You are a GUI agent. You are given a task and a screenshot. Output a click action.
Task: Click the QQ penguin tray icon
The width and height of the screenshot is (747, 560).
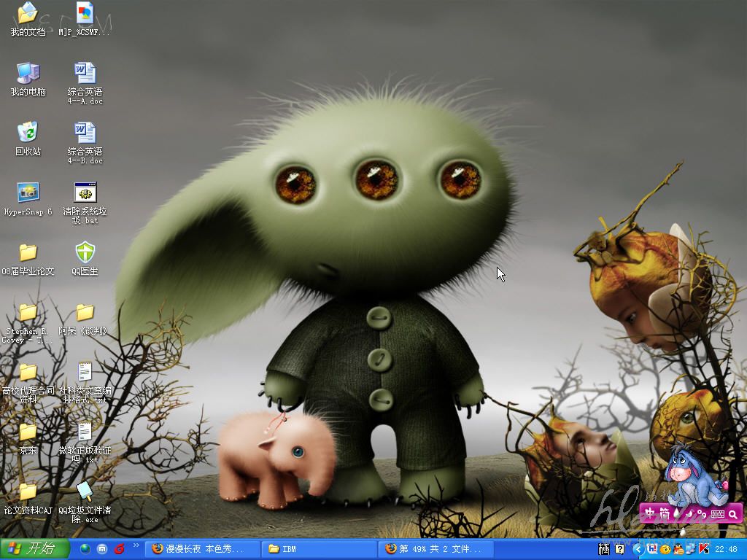point(678,549)
